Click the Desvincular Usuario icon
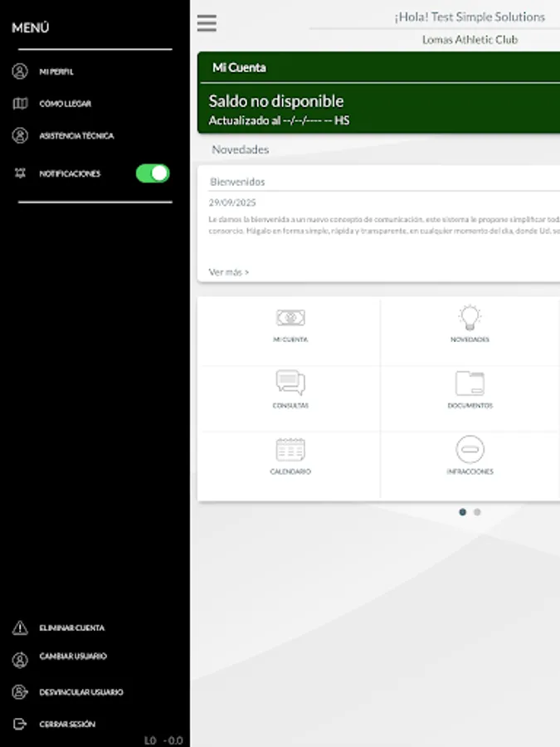Screen dimensions: 560x747 point(20,691)
